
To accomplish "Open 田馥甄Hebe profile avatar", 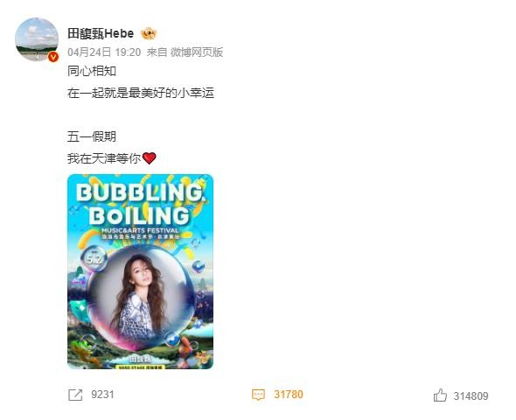I will tap(37, 39).
